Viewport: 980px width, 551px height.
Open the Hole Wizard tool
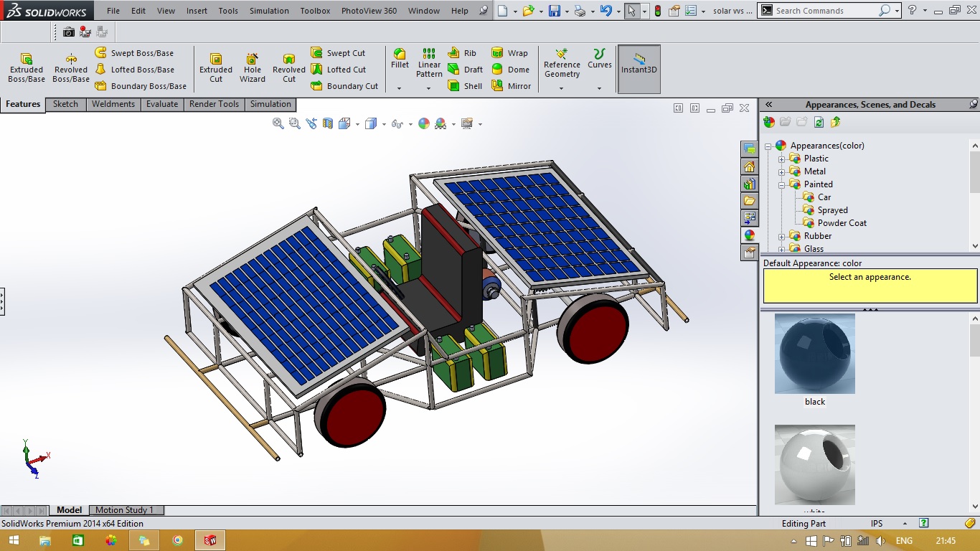(x=253, y=67)
